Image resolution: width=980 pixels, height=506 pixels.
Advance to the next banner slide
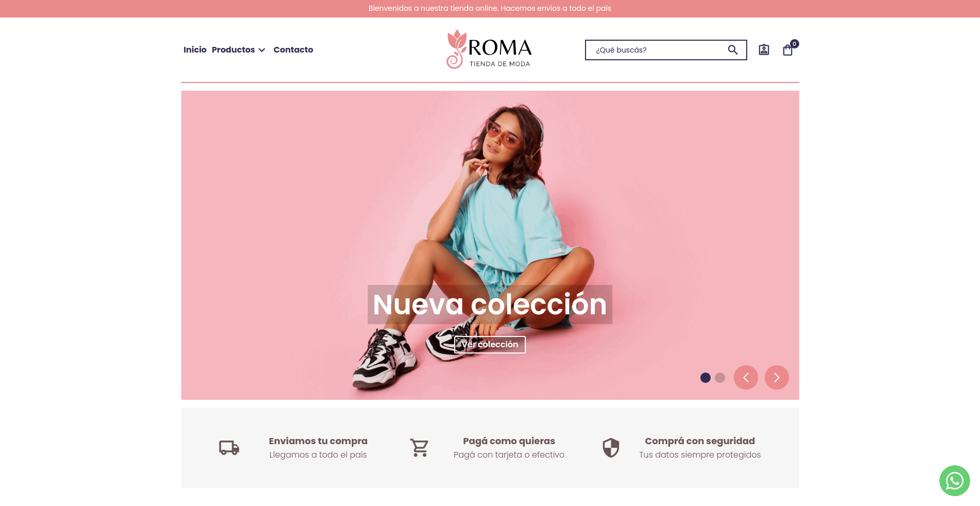[x=777, y=378]
